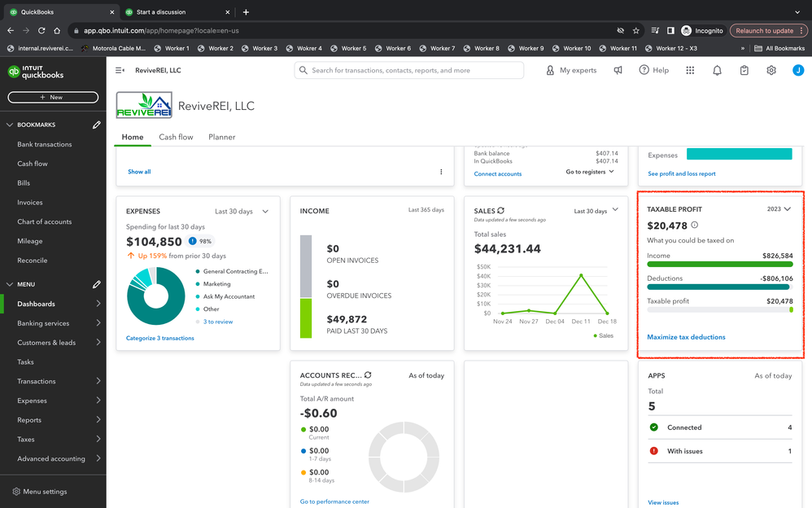Open the user profile avatar J

tap(798, 70)
